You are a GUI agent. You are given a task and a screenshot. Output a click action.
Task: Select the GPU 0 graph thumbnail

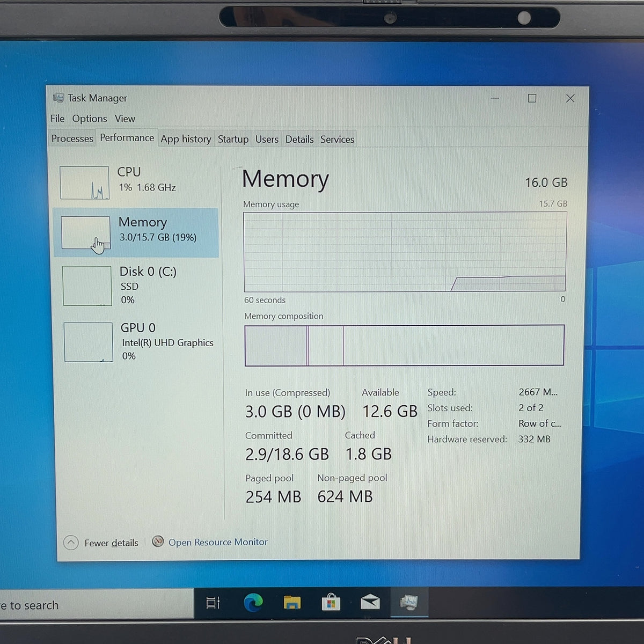[89, 342]
